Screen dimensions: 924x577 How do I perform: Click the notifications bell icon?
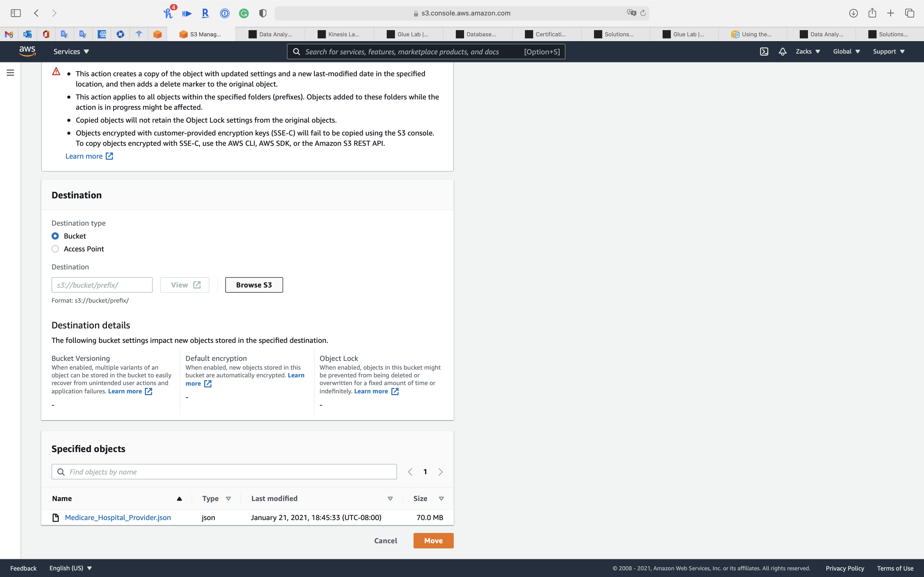[782, 52]
